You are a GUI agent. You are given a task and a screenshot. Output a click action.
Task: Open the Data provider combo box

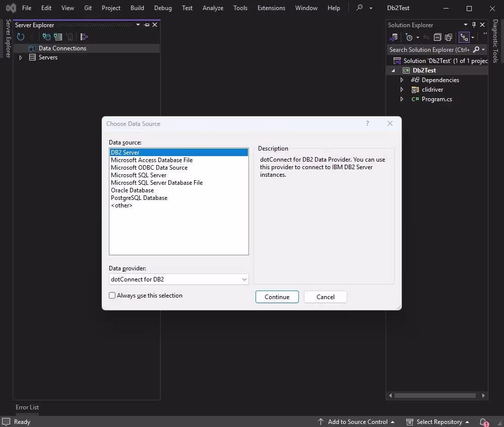[179, 279]
